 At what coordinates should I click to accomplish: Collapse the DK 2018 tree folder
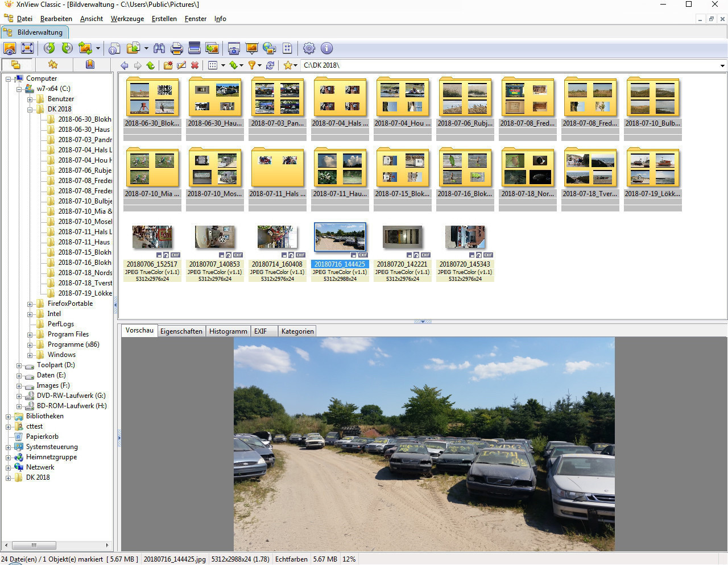pyautogui.click(x=30, y=109)
